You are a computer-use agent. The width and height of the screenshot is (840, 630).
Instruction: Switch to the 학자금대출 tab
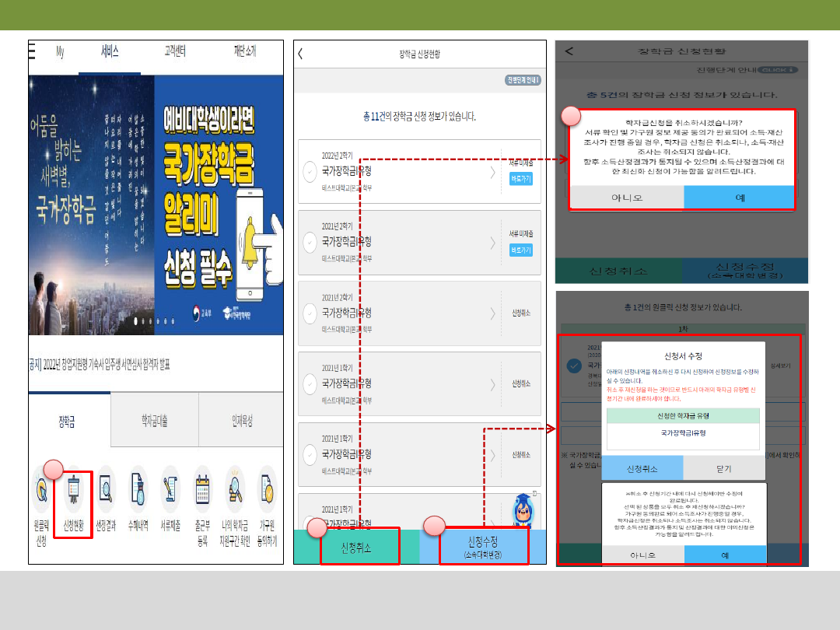(154, 421)
